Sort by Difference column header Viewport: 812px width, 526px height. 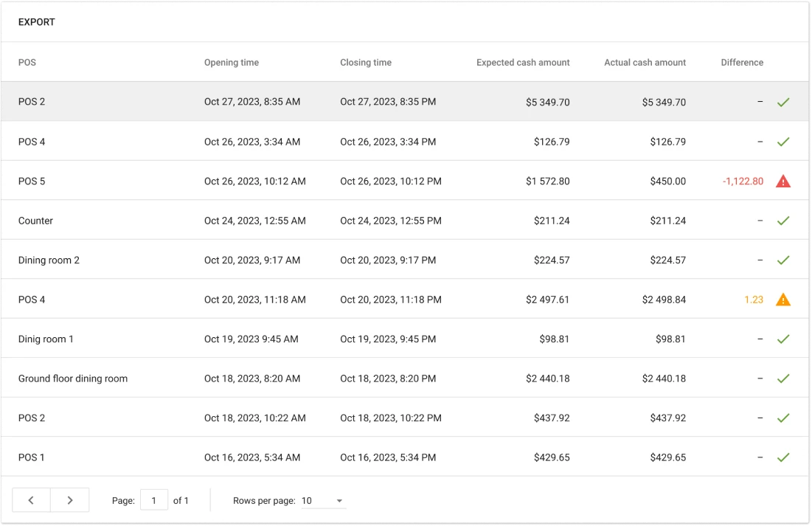742,63
